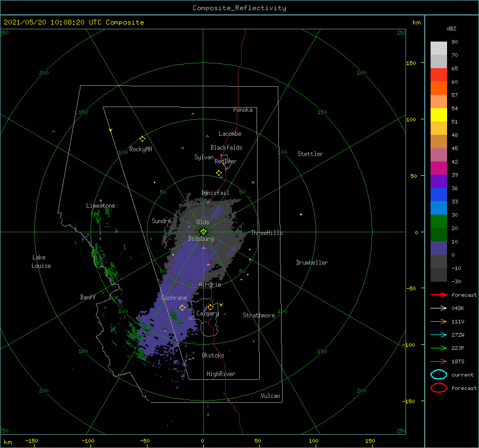Click the ThreeHills label
Image resolution: width=479 pixels, height=448 pixels.
point(267,233)
